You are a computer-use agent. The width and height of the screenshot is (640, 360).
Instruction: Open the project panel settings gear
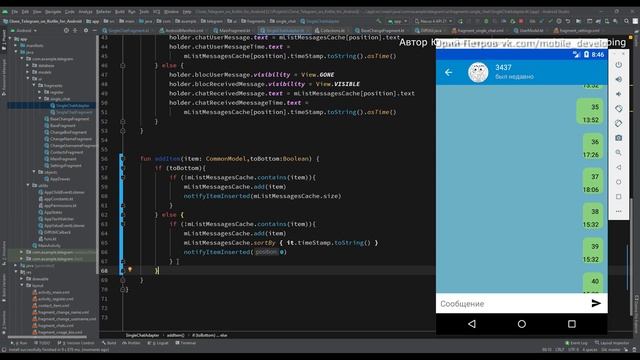(x=86, y=30)
